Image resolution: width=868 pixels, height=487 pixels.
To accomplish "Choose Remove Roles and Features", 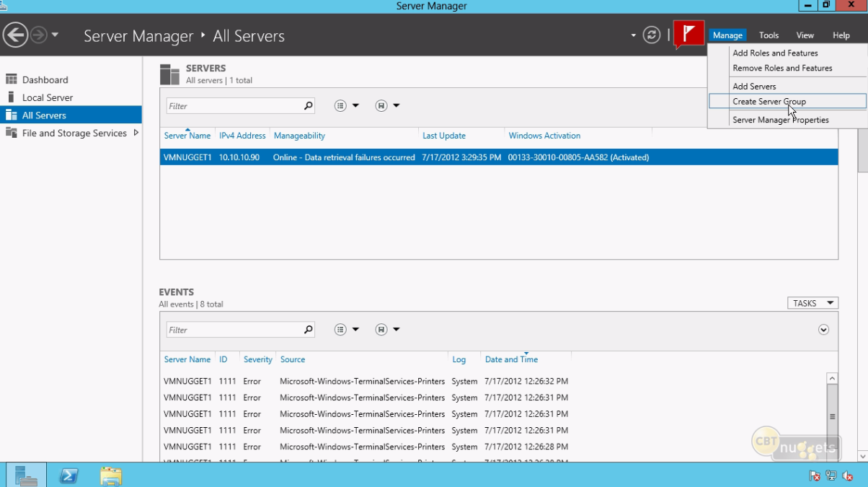I will 782,68.
